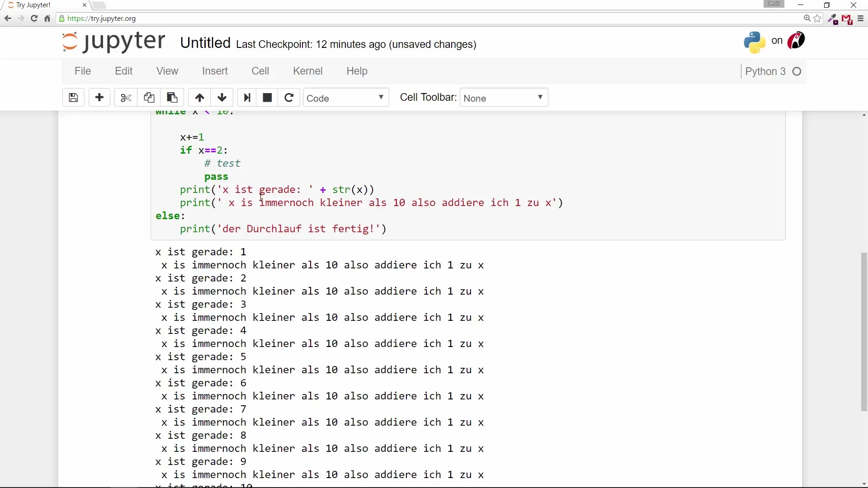Open the cell type Code dropdown
The width and height of the screenshot is (868, 488).
[346, 98]
